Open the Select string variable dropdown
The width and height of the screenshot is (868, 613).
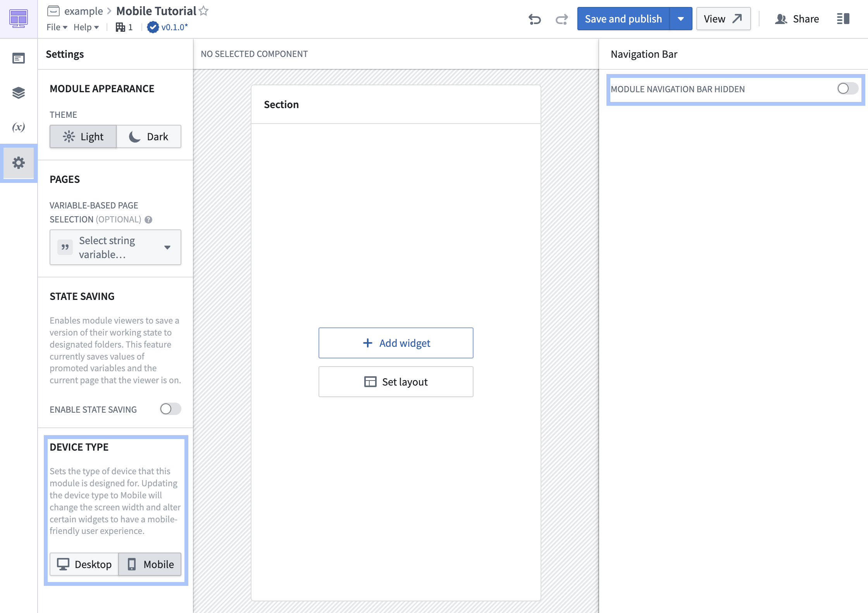pos(115,247)
